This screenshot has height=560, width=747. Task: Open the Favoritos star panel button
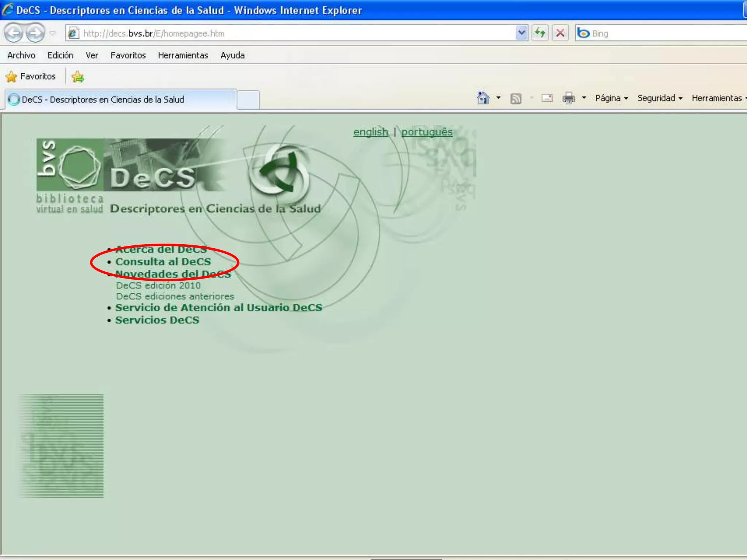pos(31,77)
